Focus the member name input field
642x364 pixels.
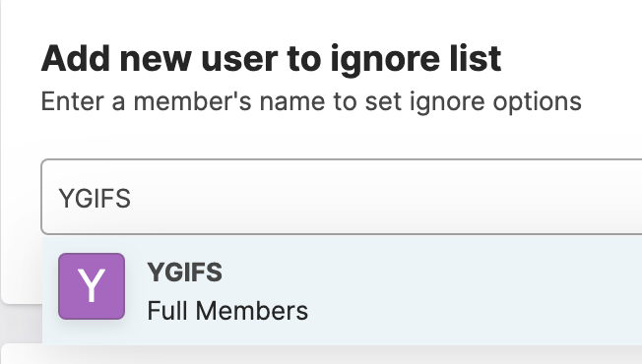342,197
